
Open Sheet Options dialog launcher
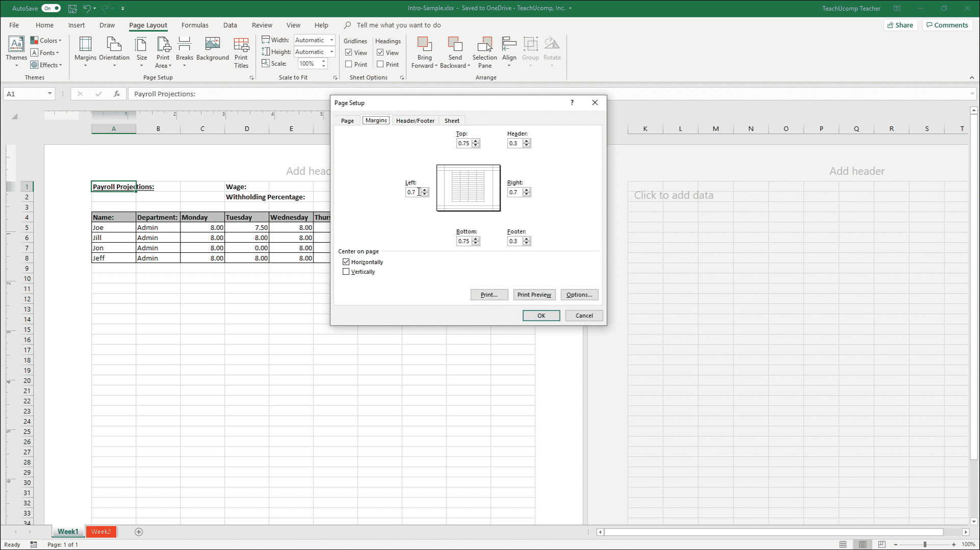pos(402,78)
